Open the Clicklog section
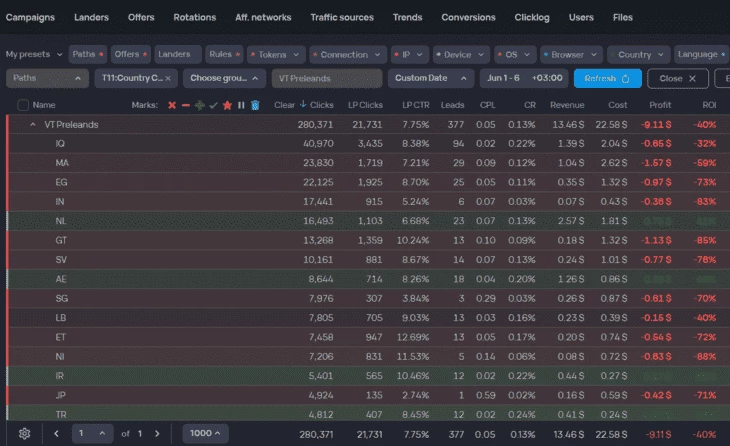Image resolution: width=730 pixels, height=446 pixels. tap(532, 17)
